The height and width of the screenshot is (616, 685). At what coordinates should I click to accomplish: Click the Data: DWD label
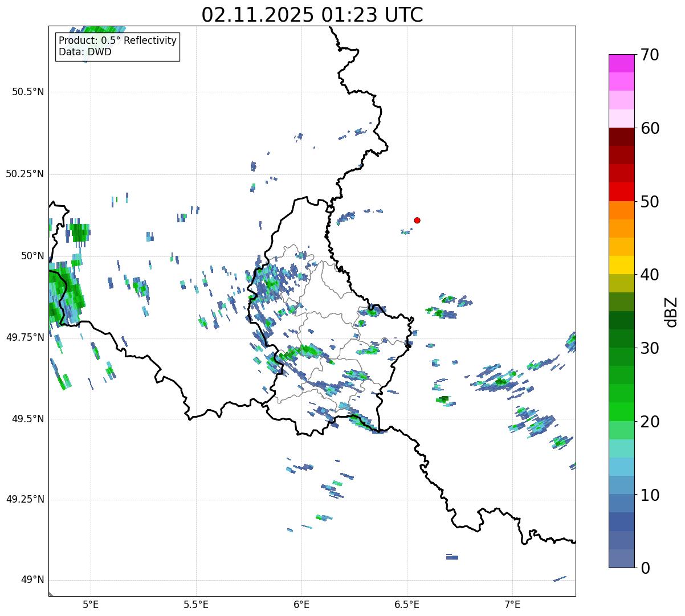pyautogui.click(x=85, y=52)
